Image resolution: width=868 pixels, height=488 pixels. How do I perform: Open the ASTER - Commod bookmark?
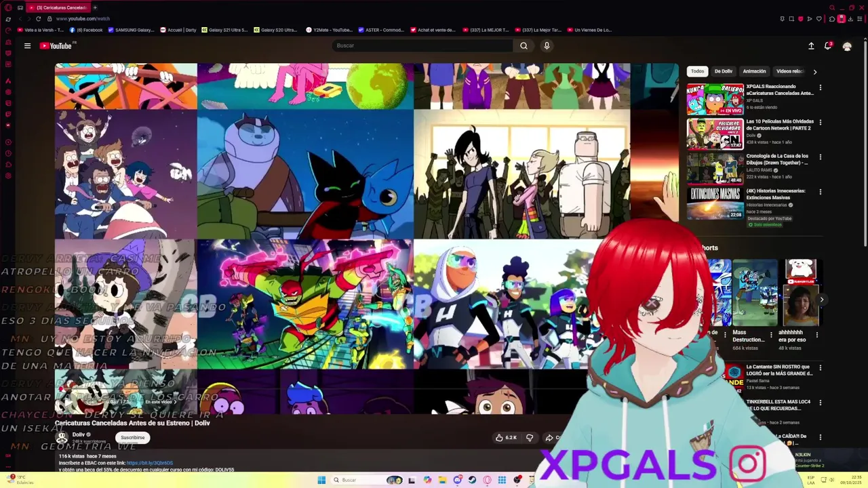pyautogui.click(x=382, y=30)
